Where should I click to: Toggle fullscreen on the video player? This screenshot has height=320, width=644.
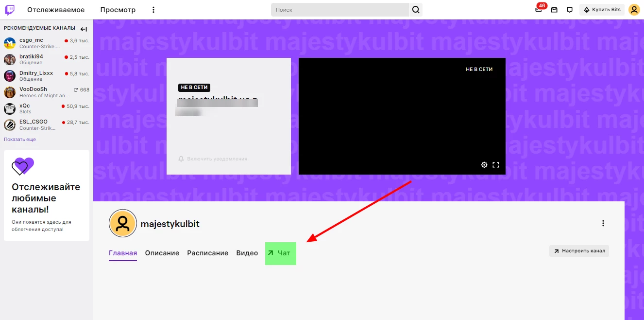[496, 165]
